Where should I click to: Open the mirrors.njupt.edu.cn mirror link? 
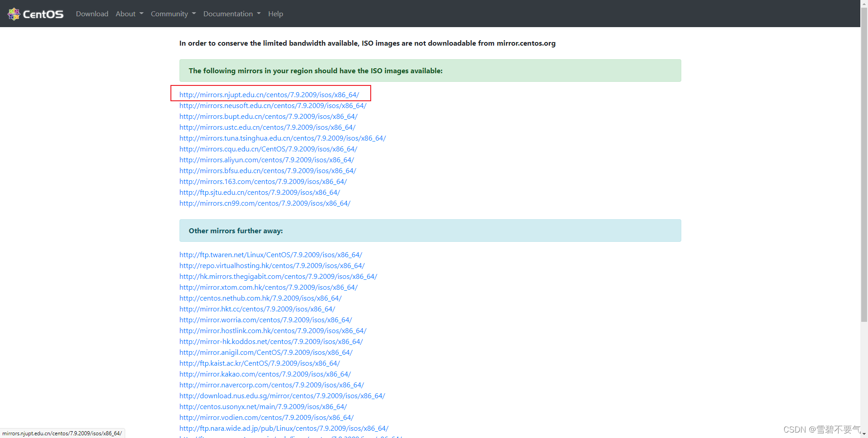coord(269,95)
